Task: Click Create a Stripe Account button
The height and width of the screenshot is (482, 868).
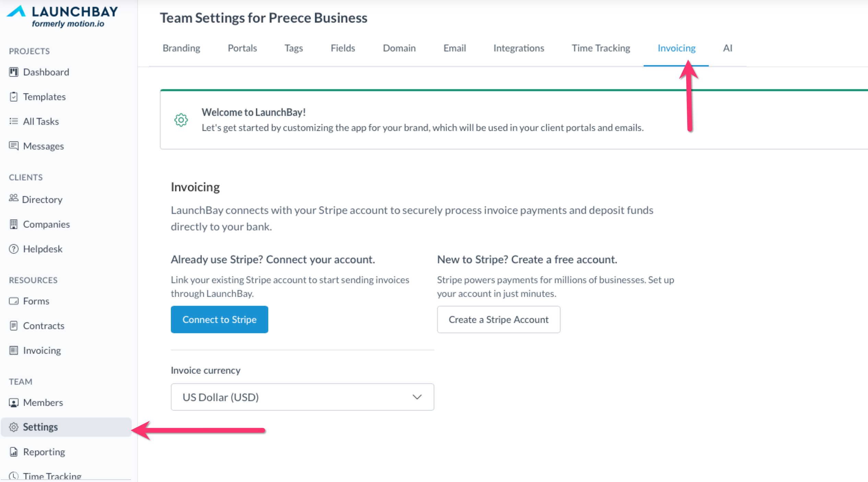Action: pyautogui.click(x=498, y=320)
